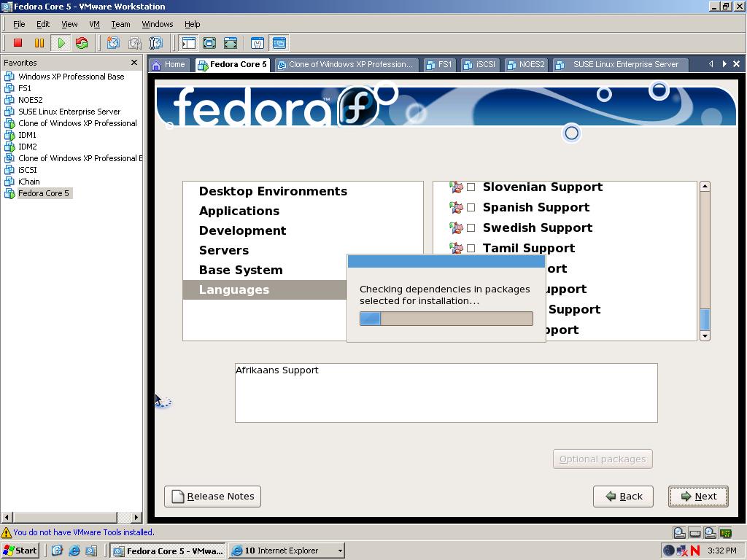This screenshot has height=560, width=747.
Task: Switch to Quick Switch mode icon
Action: pyautogui.click(x=209, y=43)
